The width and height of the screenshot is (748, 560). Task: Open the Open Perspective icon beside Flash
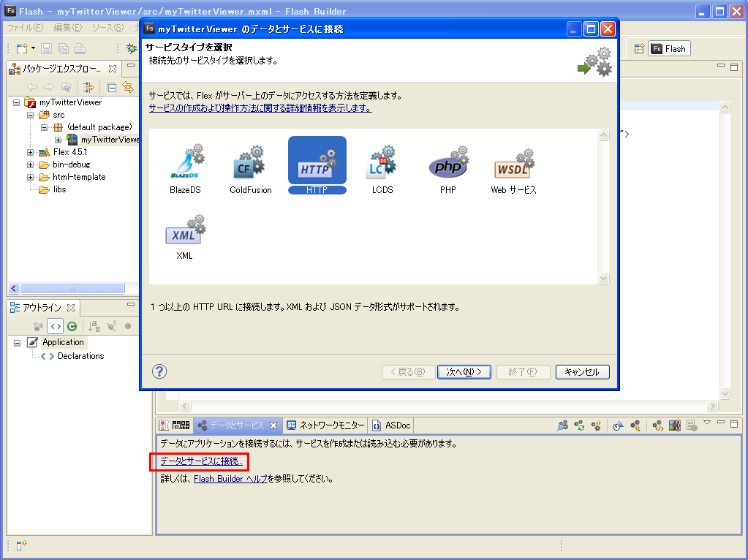pyautogui.click(x=639, y=49)
